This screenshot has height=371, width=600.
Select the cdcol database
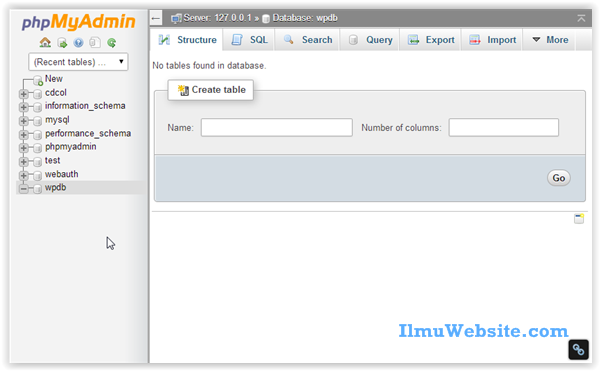tap(56, 93)
